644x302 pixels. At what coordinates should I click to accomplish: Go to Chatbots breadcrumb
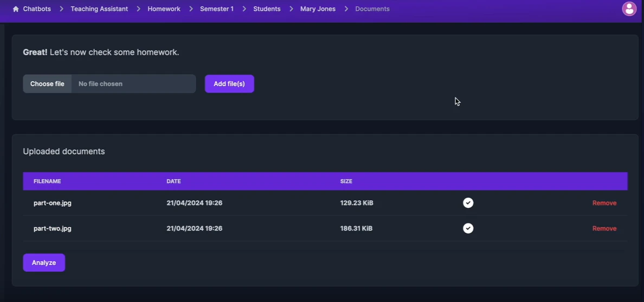37,9
